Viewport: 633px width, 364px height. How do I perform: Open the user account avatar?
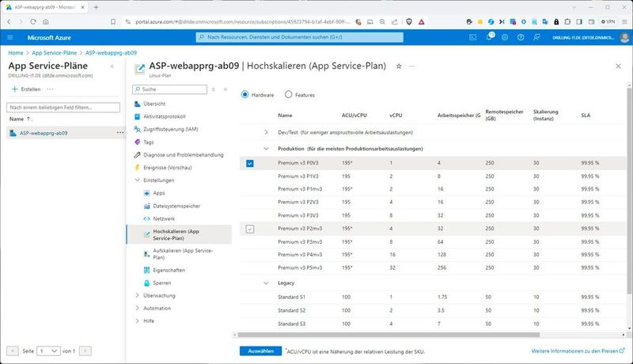(x=624, y=37)
